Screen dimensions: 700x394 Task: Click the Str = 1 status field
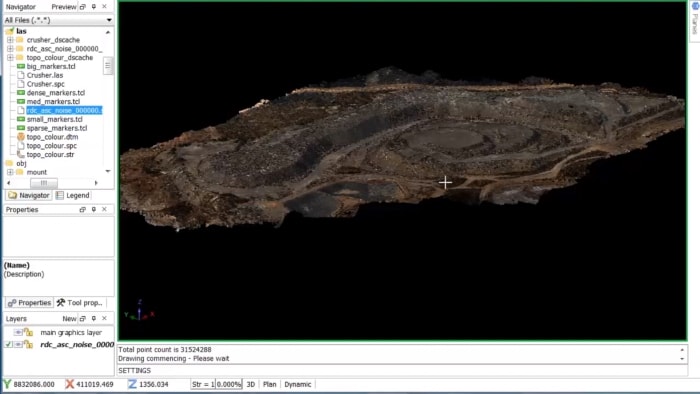click(x=203, y=384)
